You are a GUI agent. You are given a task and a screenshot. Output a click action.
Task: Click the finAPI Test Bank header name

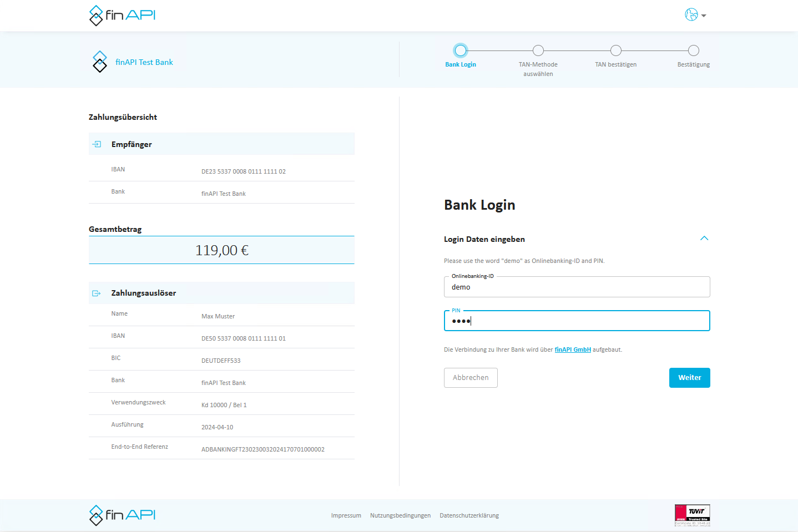click(144, 62)
